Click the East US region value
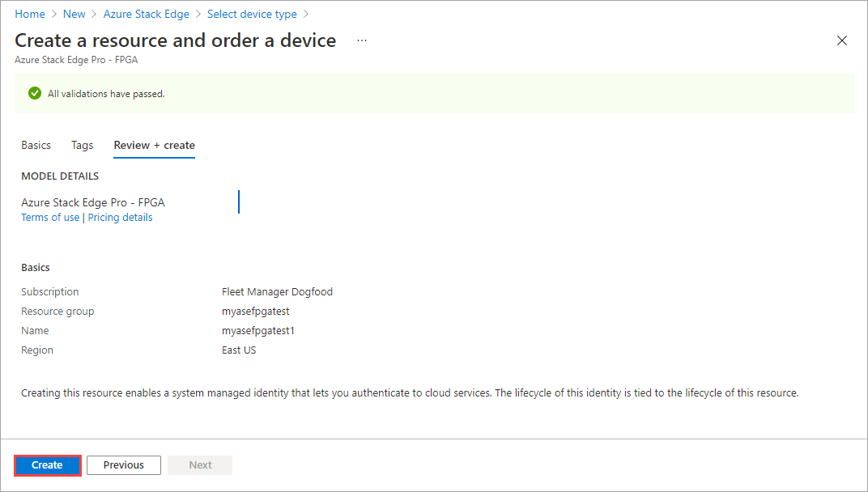The image size is (868, 492). (240, 350)
